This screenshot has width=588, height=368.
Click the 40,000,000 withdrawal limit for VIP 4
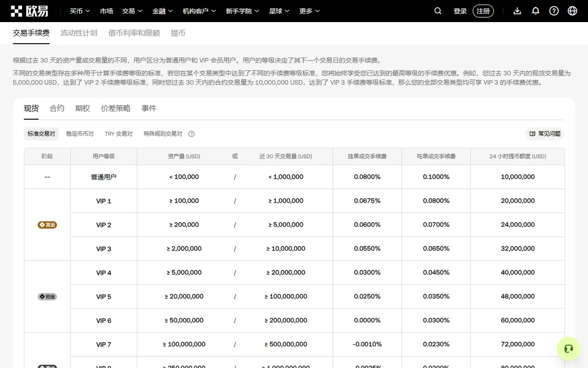[x=518, y=272]
